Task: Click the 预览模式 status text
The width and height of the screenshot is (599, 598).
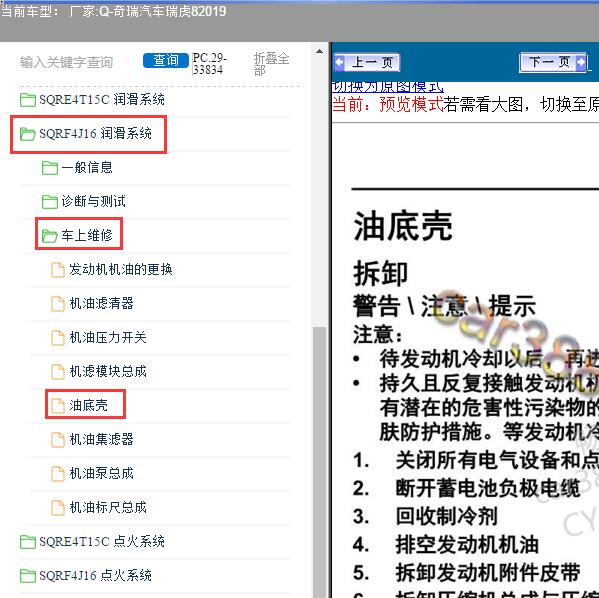Action: [411, 104]
